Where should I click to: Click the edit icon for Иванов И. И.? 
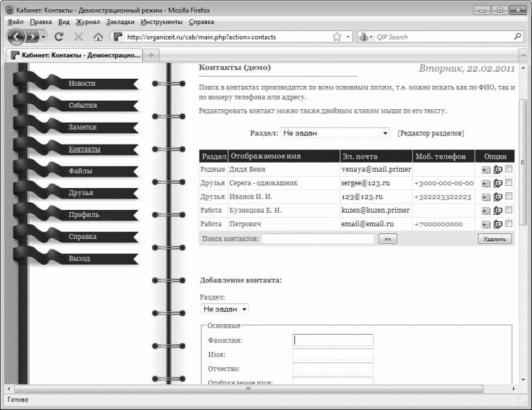click(498, 197)
